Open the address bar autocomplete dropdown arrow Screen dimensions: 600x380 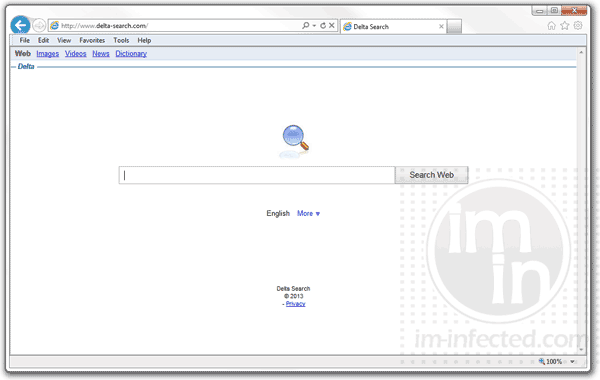pos(314,26)
